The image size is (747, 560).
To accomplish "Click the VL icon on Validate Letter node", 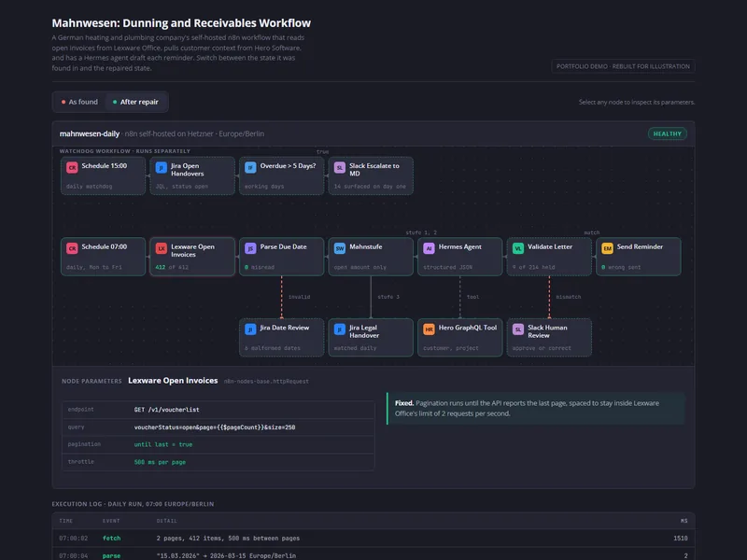I will (x=518, y=248).
